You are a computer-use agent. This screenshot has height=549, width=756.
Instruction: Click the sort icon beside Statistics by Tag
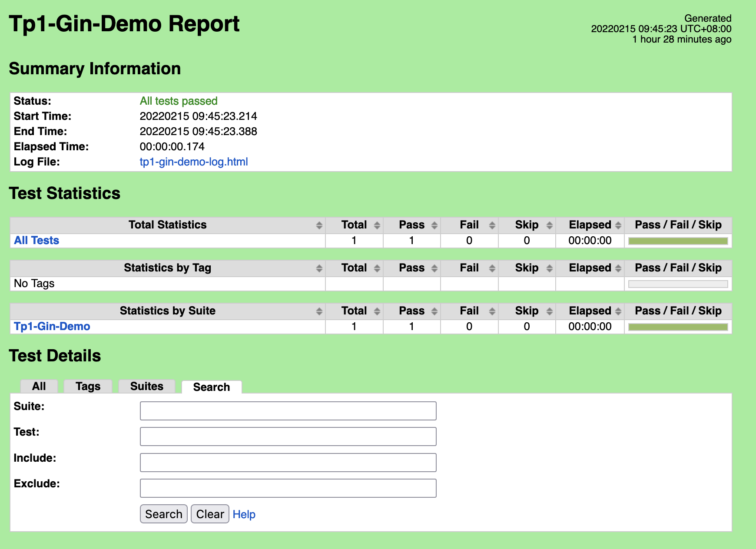[x=318, y=268]
